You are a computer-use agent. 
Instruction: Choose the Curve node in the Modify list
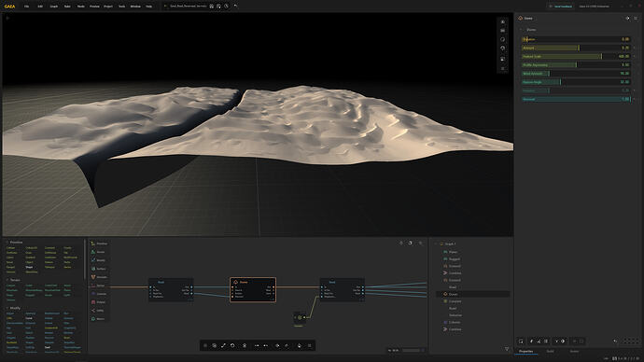tap(29, 318)
